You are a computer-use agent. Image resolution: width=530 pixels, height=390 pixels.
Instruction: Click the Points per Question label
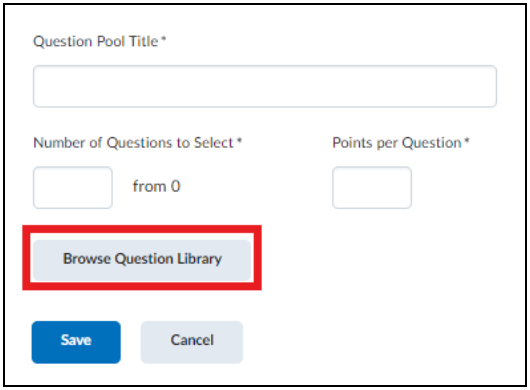(x=397, y=143)
